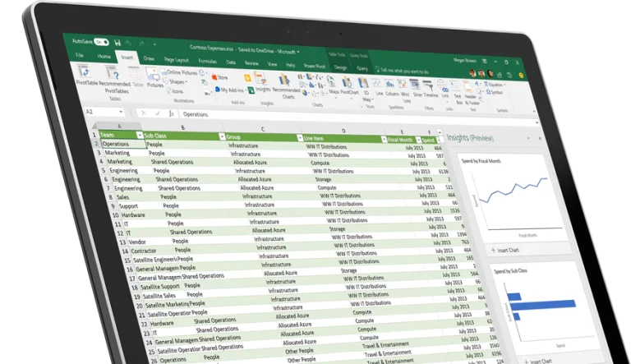631x364 pixels.
Task: Click the Undo arrow in quick access toolbar
Action: (x=129, y=43)
